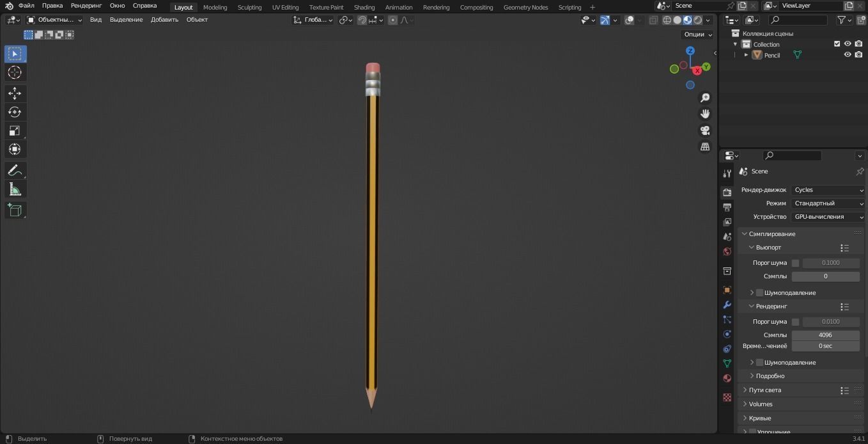The width and height of the screenshot is (868, 444).
Task: Enable Render denoising checkbox
Action: (x=759, y=362)
